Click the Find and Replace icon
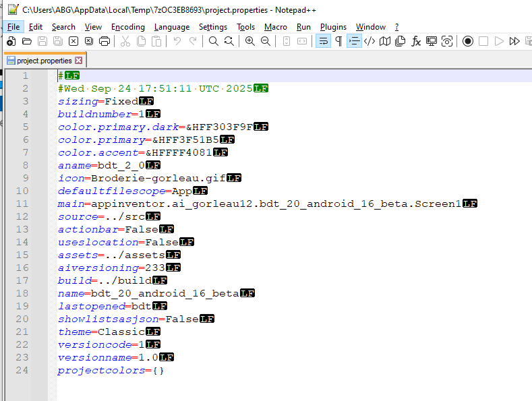 coord(229,41)
